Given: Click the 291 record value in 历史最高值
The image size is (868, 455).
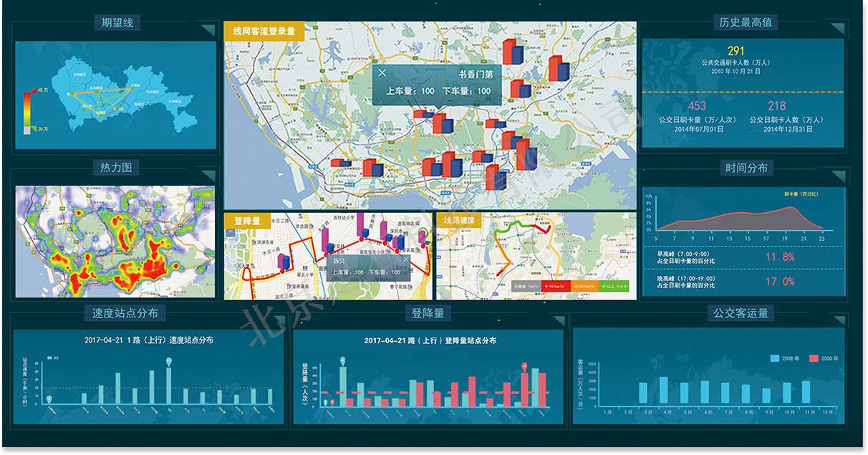Looking at the screenshot, I should pos(736,51).
